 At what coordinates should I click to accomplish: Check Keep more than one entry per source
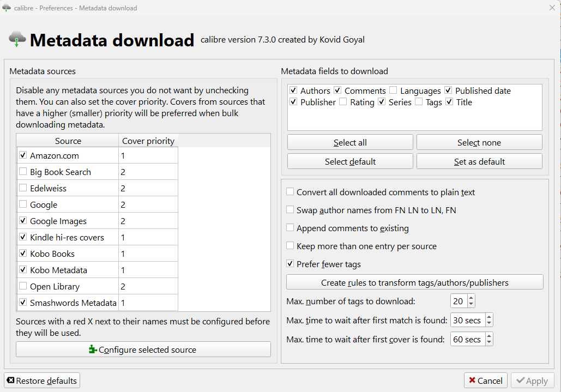pos(290,246)
